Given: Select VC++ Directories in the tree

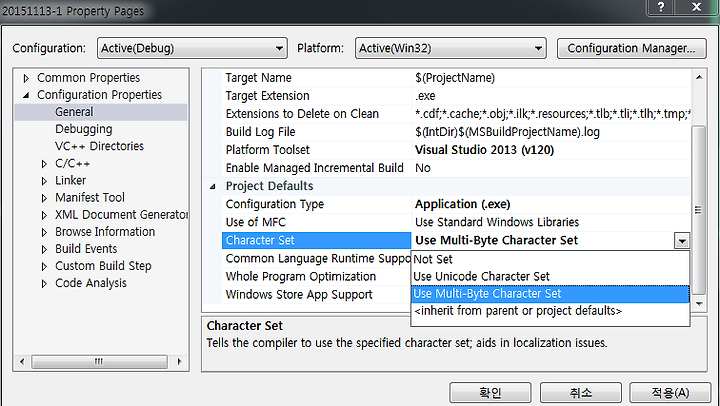Looking at the screenshot, I should (99, 146).
